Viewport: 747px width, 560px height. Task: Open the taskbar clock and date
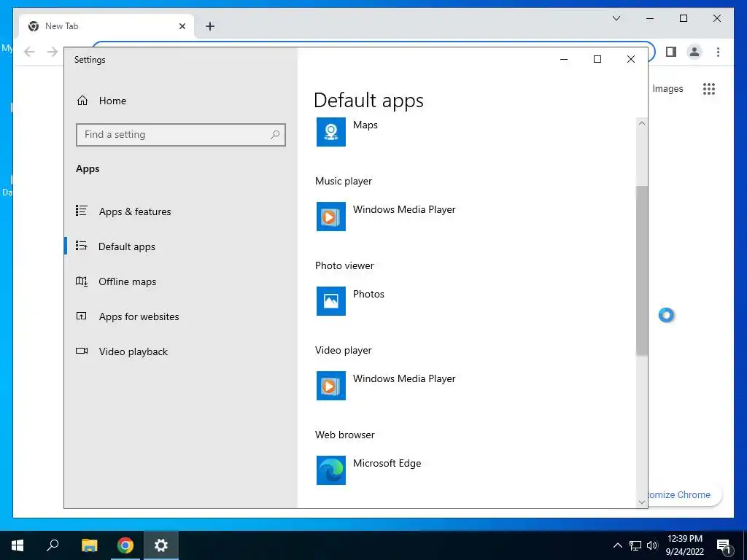pyautogui.click(x=684, y=545)
